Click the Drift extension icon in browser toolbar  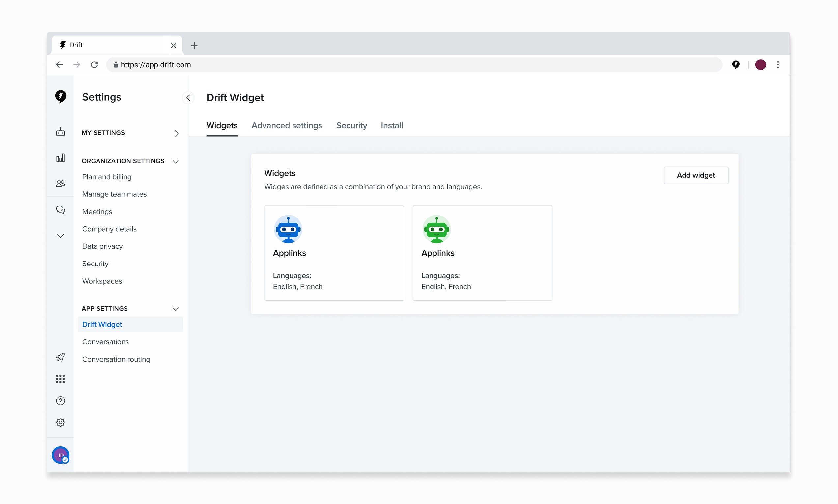click(735, 64)
